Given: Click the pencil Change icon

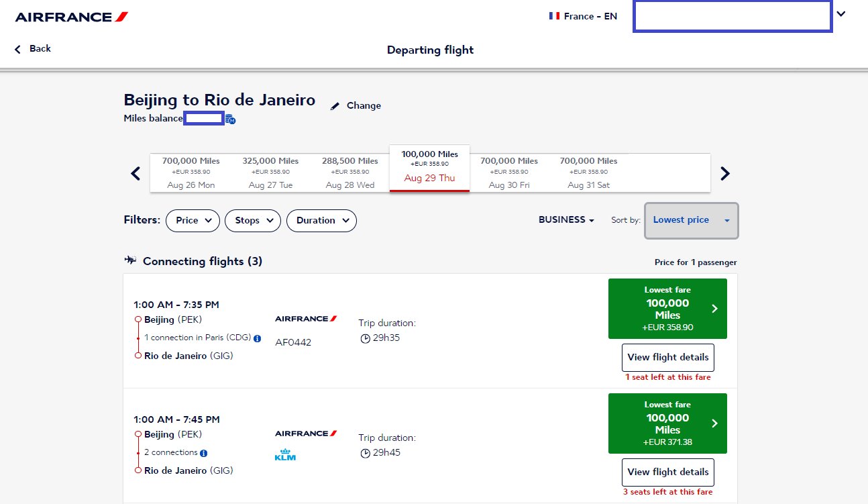Looking at the screenshot, I should [x=335, y=106].
